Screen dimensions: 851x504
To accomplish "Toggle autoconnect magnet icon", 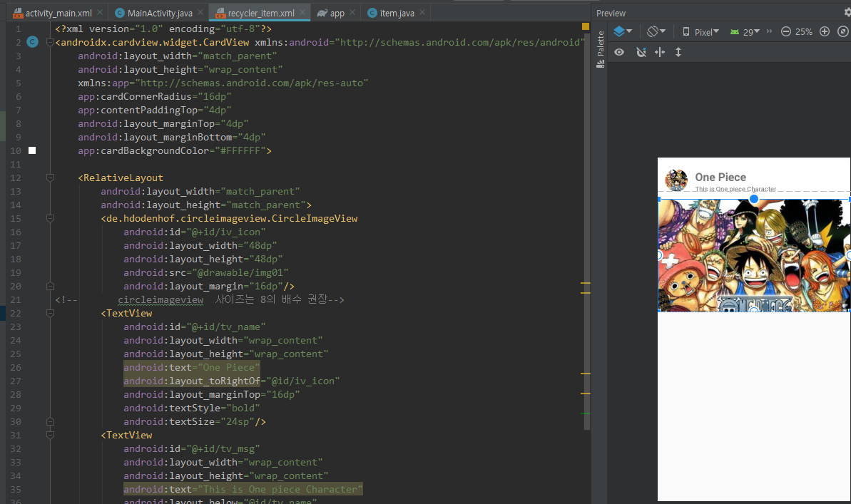I will coord(641,52).
